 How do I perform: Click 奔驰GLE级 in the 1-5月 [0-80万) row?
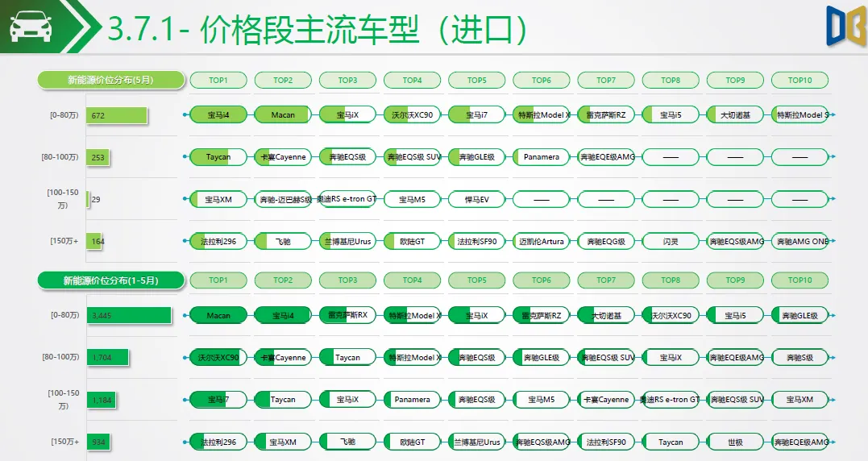pos(800,315)
